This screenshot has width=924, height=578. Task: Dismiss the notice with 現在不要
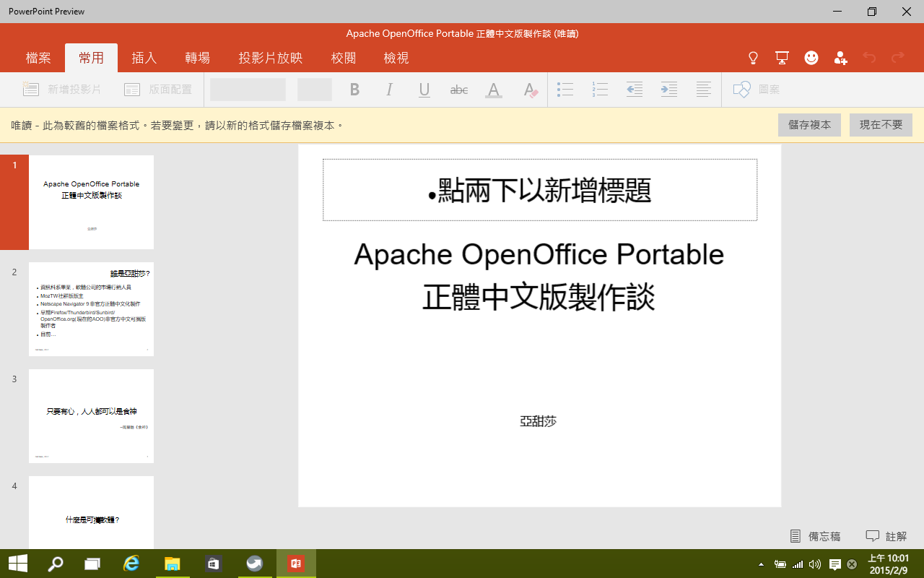881,125
